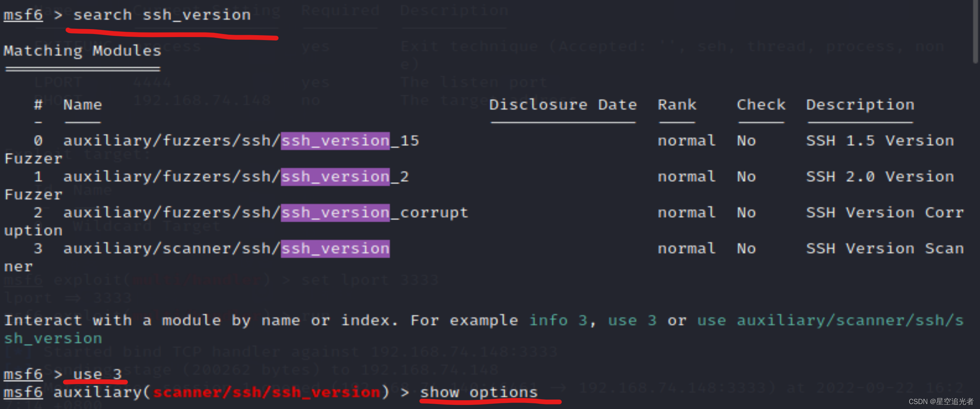Click the 'show options' command text
This screenshot has height=409, width=980.
(x=479, y=392)
